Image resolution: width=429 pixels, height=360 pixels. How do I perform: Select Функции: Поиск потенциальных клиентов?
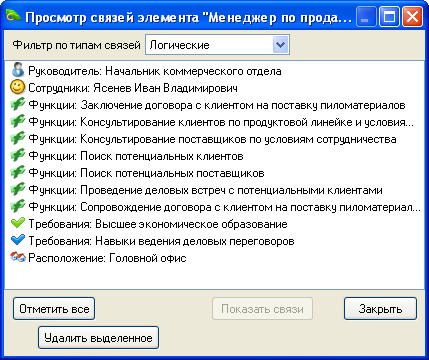[x=136, y=156]
